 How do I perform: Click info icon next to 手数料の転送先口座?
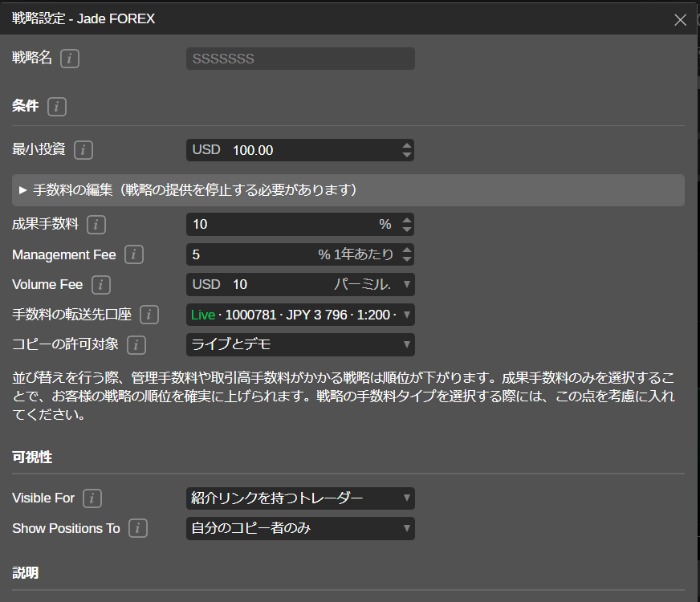(x=149, y=315)
